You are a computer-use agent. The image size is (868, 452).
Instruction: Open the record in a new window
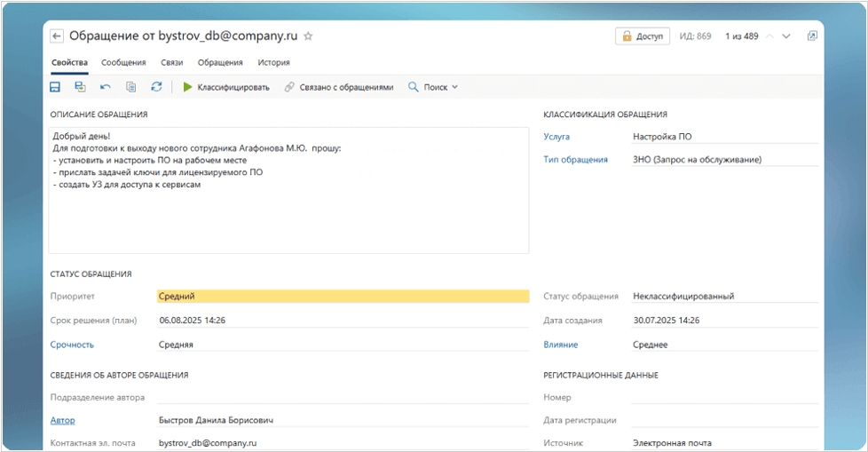point(811,36)
